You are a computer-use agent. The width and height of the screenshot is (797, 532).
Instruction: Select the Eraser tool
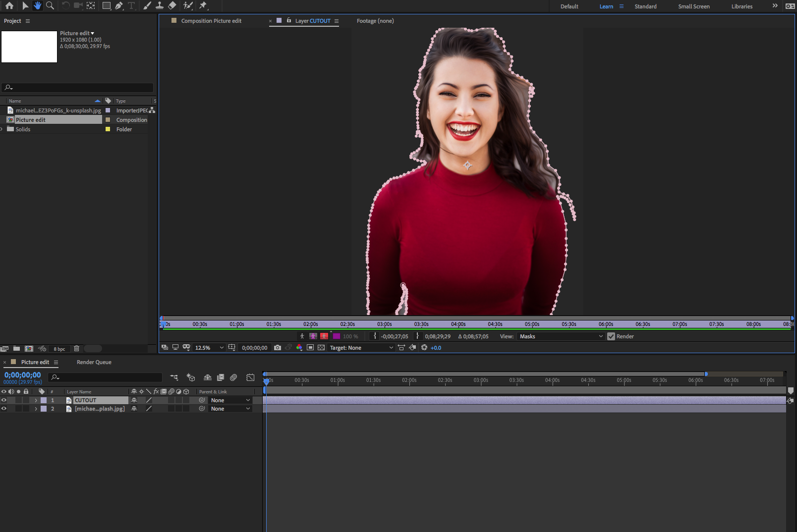172,6
